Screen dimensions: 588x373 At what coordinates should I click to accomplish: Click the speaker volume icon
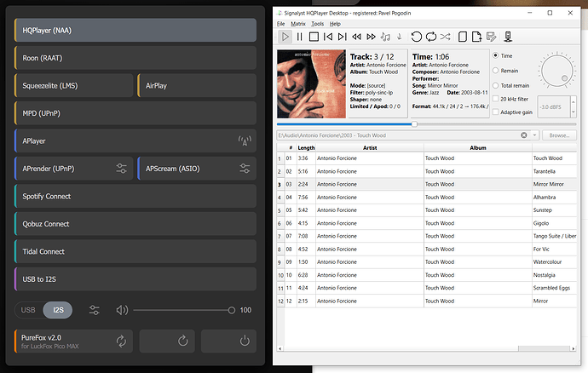tap(122, 310)
